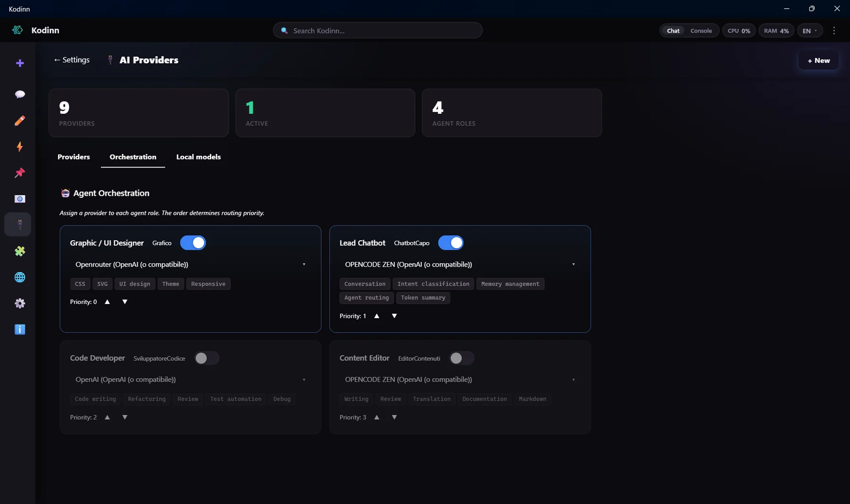Switch to the Providers tab
The width and height of the screenshot is (850, 504).
click(74, 157)
